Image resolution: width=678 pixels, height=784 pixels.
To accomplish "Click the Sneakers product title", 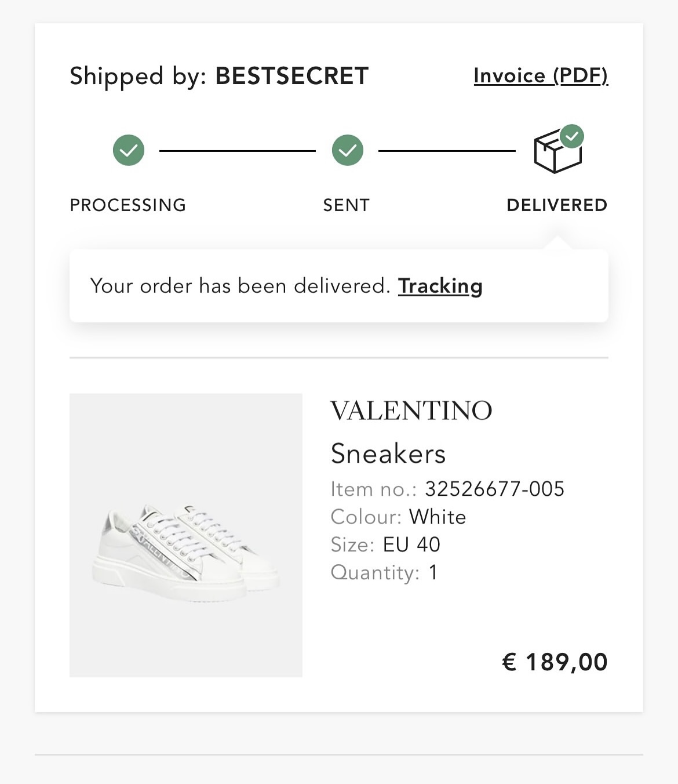I will coord(388,453).
